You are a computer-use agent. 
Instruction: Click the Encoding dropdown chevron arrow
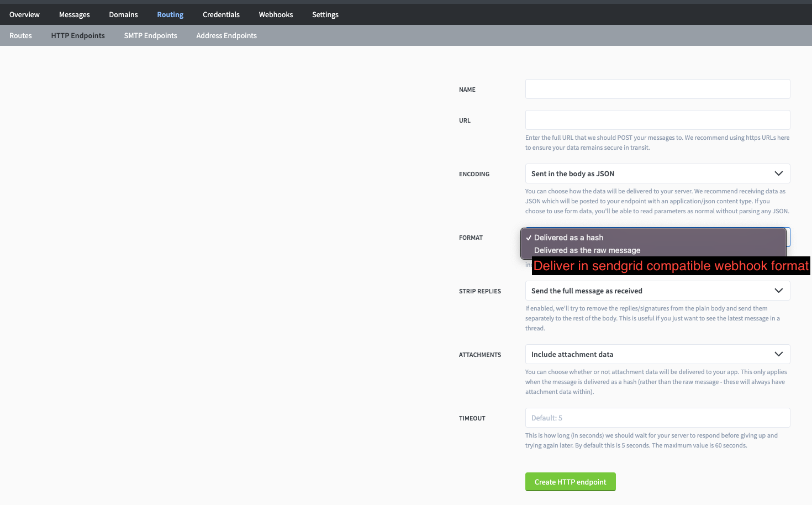pos(778,173)
